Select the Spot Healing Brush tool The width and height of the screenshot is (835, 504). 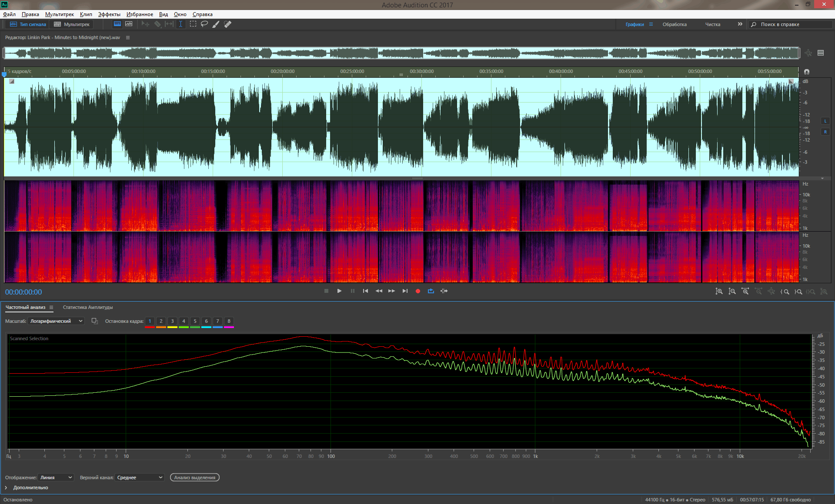click(227, 24)
